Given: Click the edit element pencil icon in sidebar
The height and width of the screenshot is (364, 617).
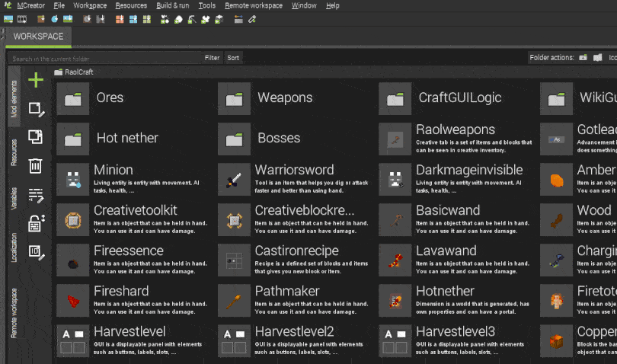Looking at the screenshot, I should (36, 110).
